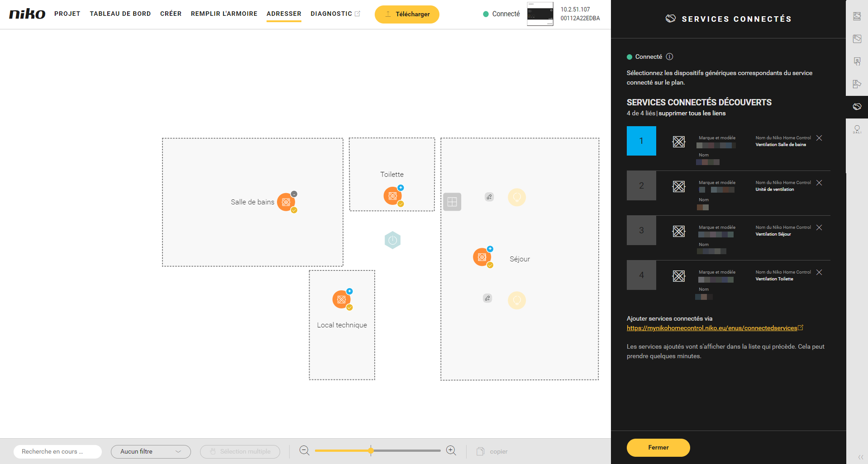Click the Salle de bains room label
The width and height of the screenshot is (868, 464).
click(253, 202)
